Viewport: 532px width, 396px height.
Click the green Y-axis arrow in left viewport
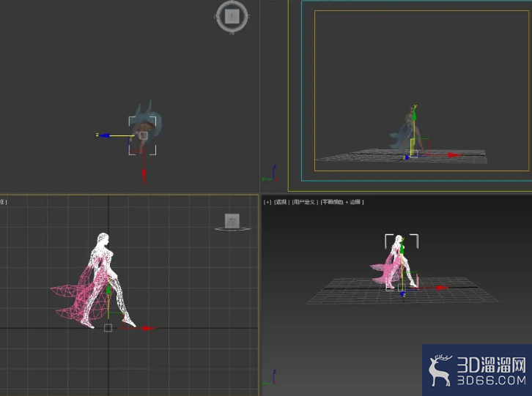(x=108, y=289)
